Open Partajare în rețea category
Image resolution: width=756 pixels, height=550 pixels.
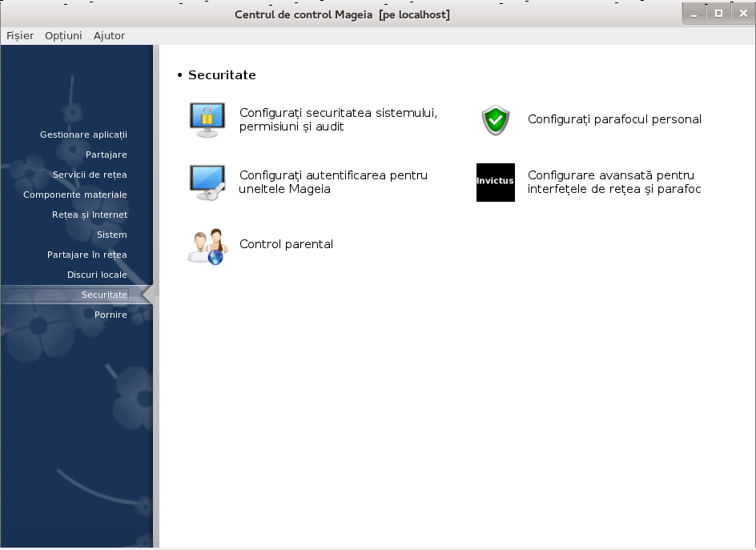pyautogui.click(x=87, y=255)
